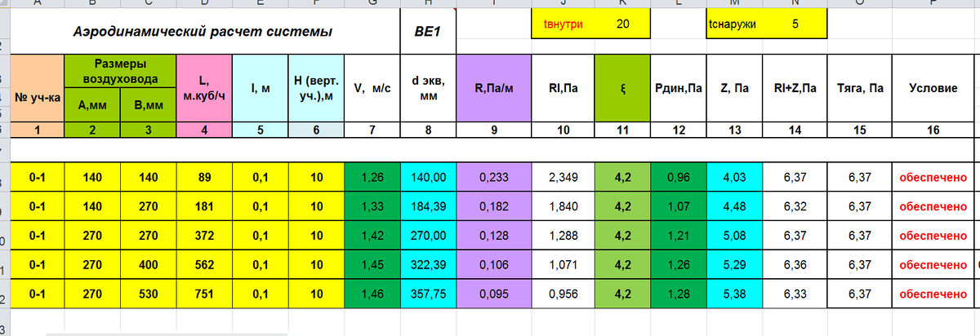Click the BE1 system name cell
The width and height of the screenshot is (980, 336).
click(x=429, y=33)
